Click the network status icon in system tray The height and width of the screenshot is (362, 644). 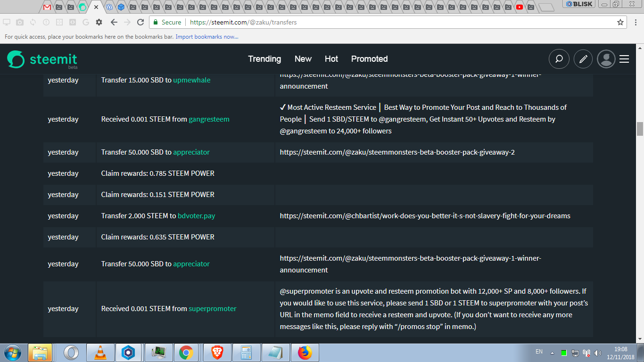[575, 353]
